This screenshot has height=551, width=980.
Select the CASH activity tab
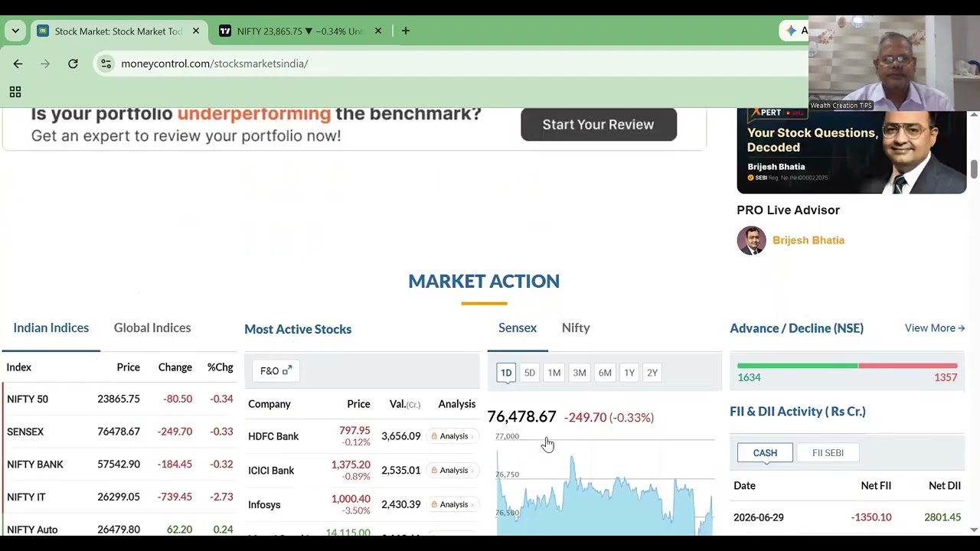click(x=765, y=453)
